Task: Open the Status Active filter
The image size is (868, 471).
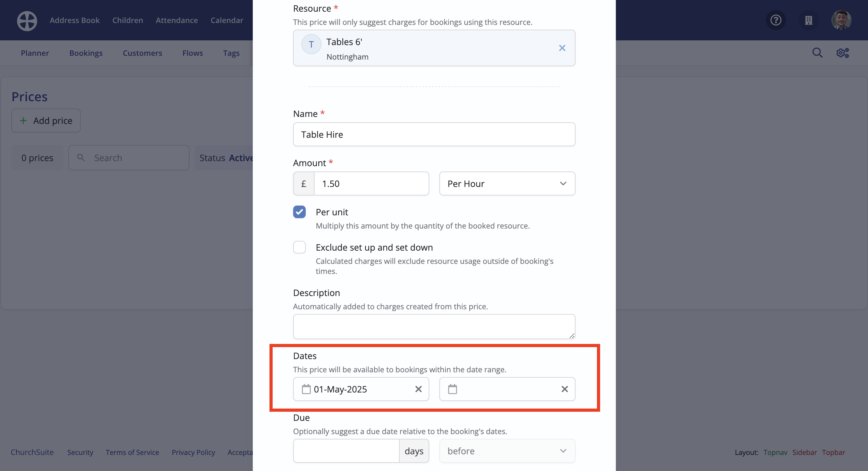Action: 225,158
